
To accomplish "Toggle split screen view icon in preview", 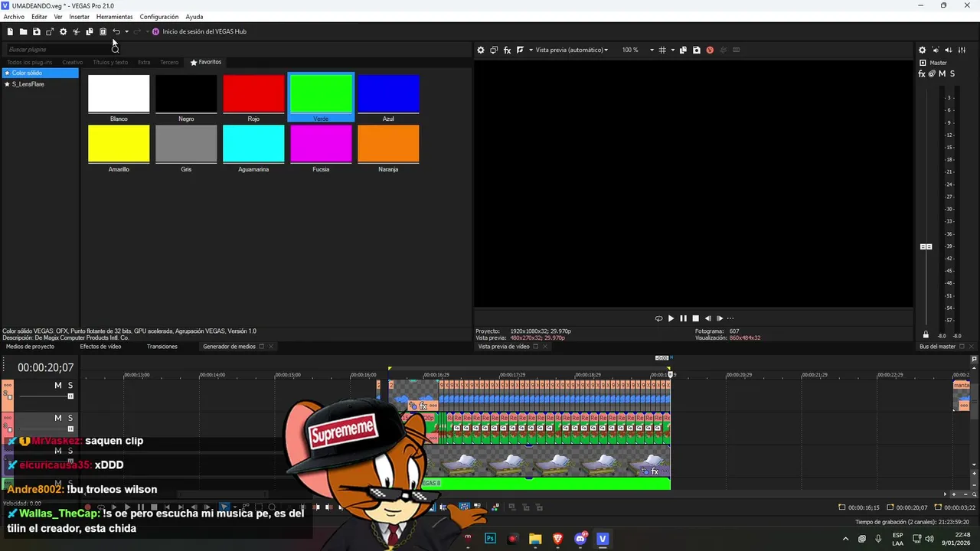I will [520, 50].
